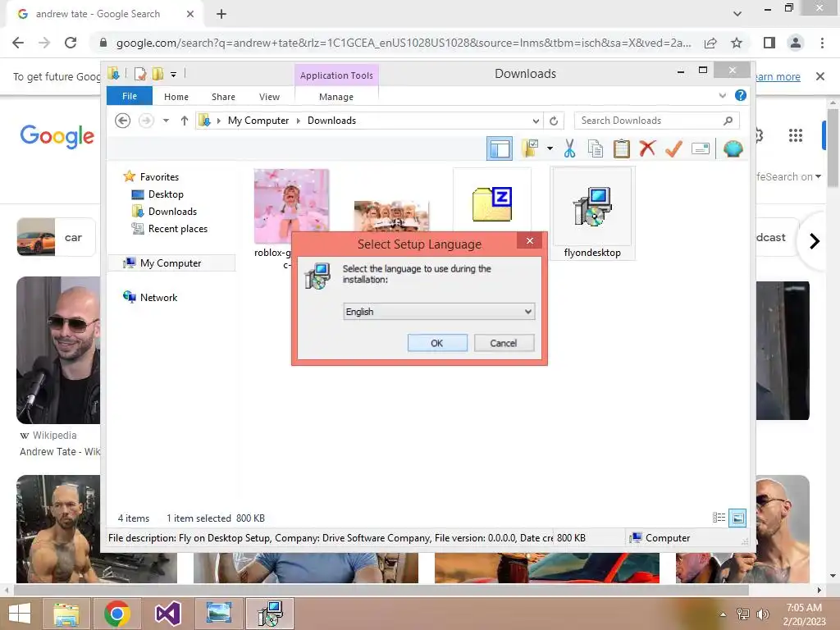Go back in Explorer navigation
Screen dimensions: 840x630
[123, 121]
